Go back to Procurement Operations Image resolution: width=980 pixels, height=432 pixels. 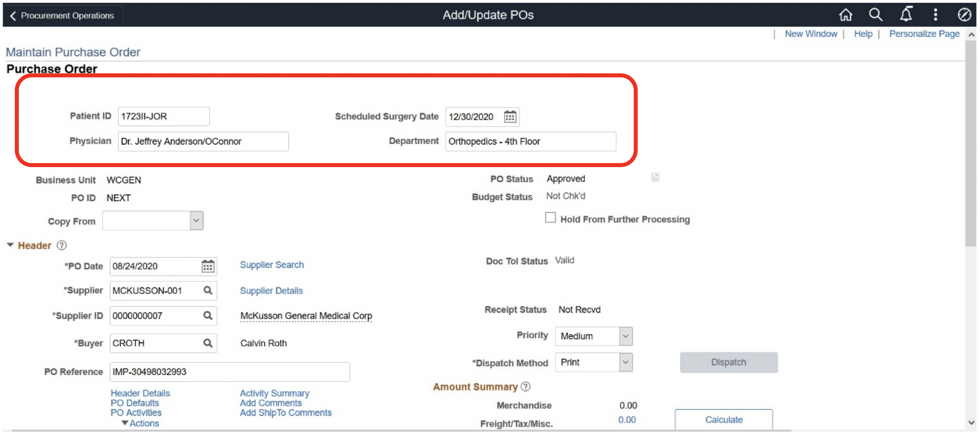point(62,16)
